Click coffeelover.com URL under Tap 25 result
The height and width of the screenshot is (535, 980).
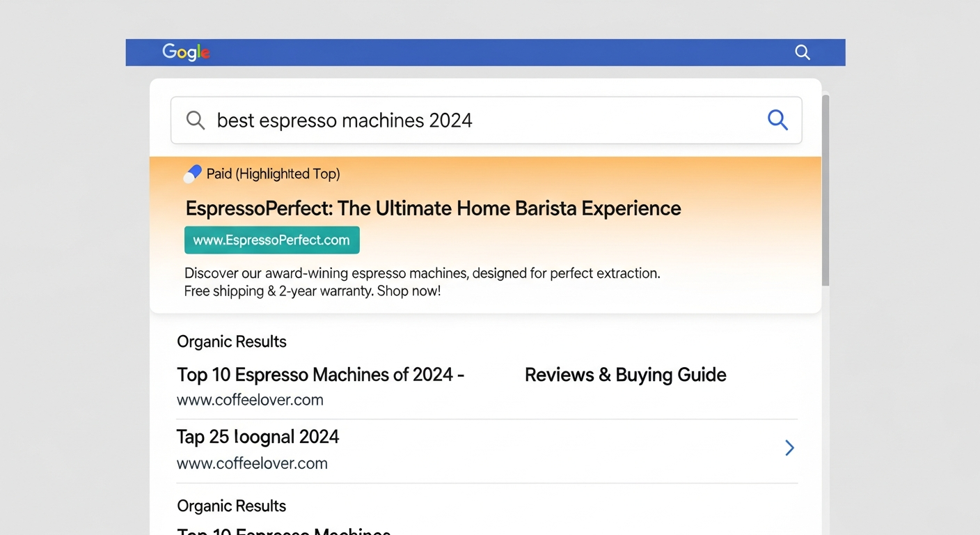pyautogui.click(x=252, y=463)
